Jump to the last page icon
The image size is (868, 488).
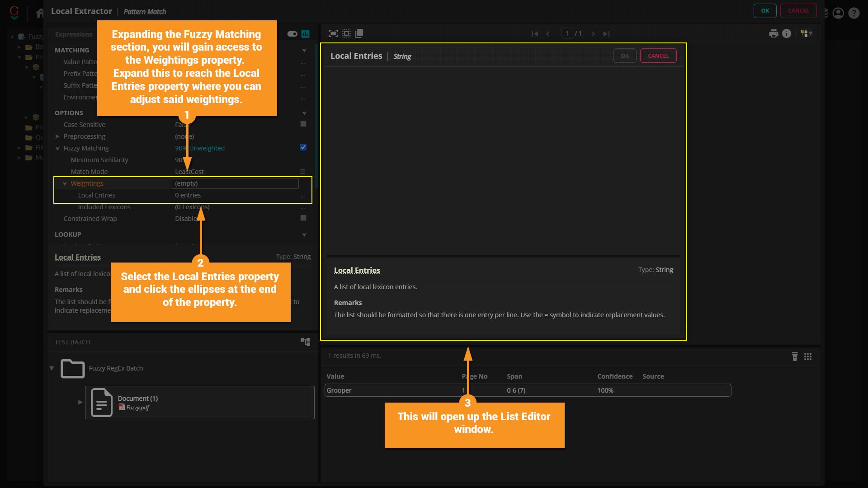606,34
